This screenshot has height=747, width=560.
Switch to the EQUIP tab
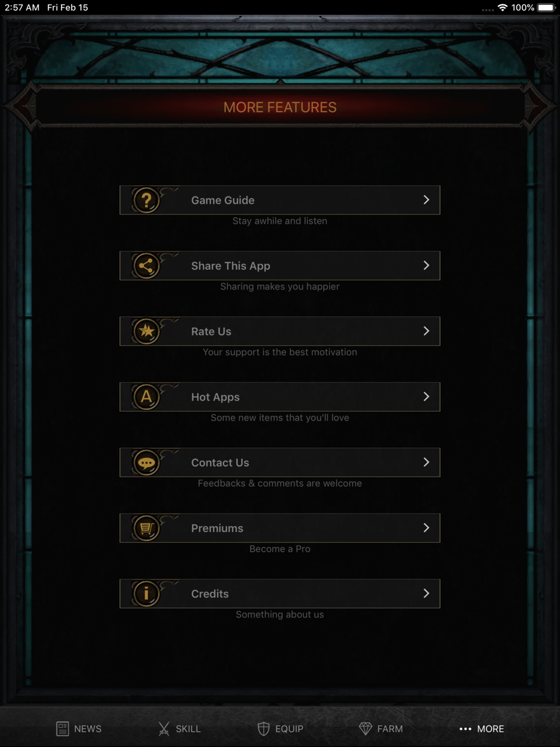280,729
